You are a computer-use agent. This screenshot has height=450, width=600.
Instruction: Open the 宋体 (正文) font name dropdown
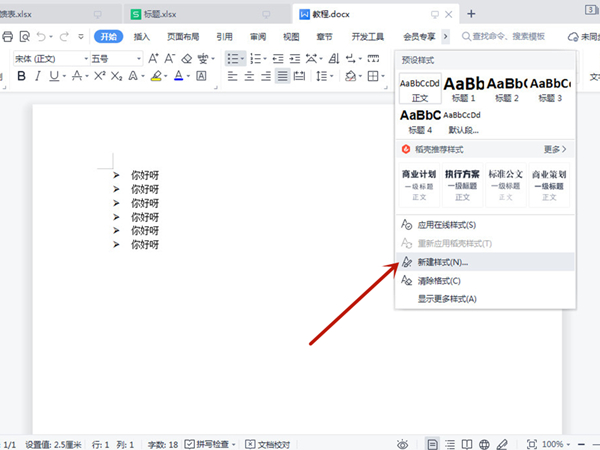click(x=45, y=58)
